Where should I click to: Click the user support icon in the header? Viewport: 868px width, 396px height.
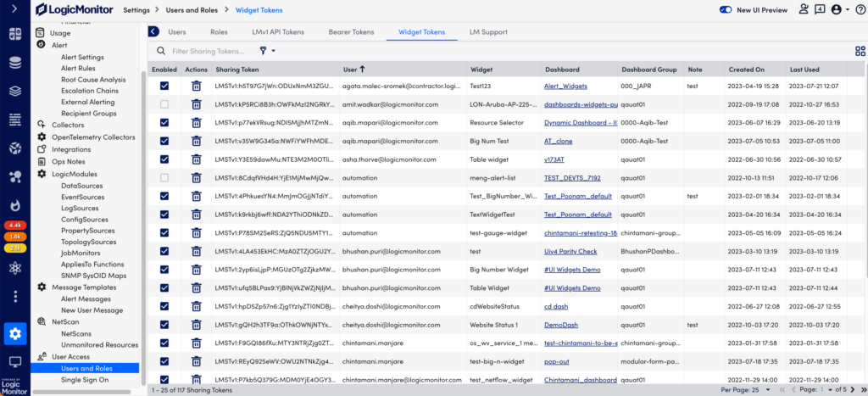(804, 9)
